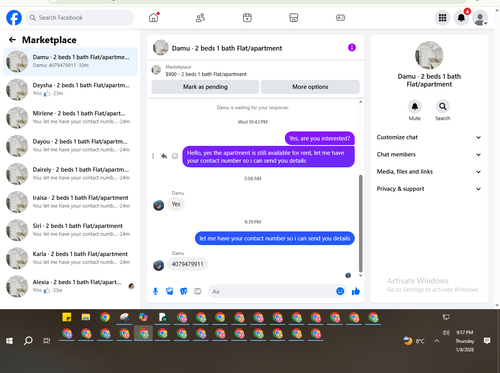Click the Search Facebook field
Viewport: 500px width, 373px height.
[x=80, y=18]
